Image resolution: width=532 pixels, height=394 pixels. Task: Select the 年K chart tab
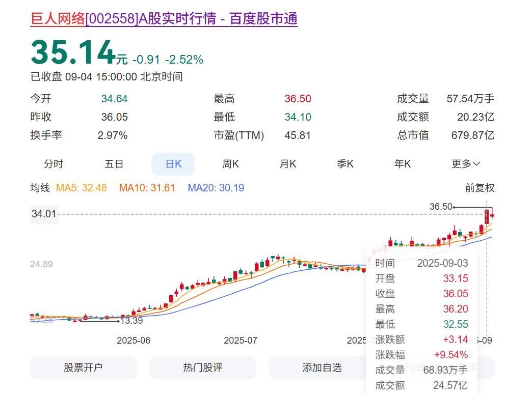pos(403,164)
